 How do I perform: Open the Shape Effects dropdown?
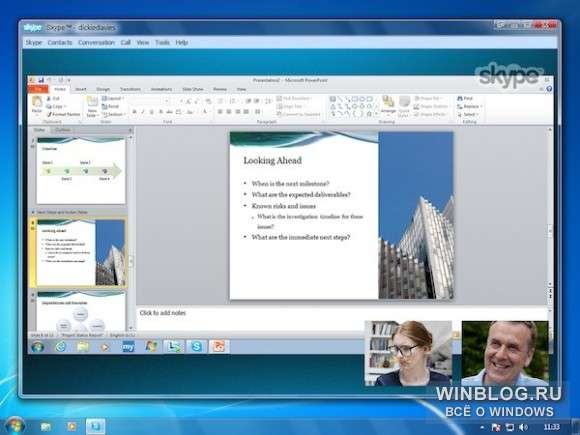431,114
